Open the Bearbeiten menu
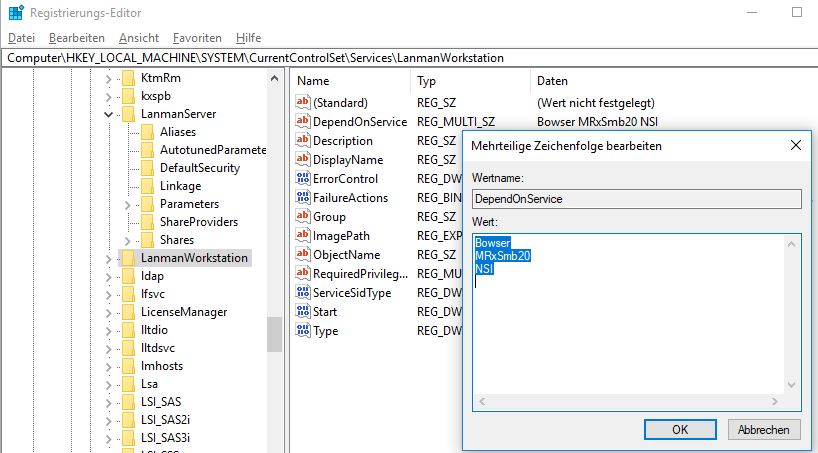This screenshot has width=818, height=453. (76, 37)
